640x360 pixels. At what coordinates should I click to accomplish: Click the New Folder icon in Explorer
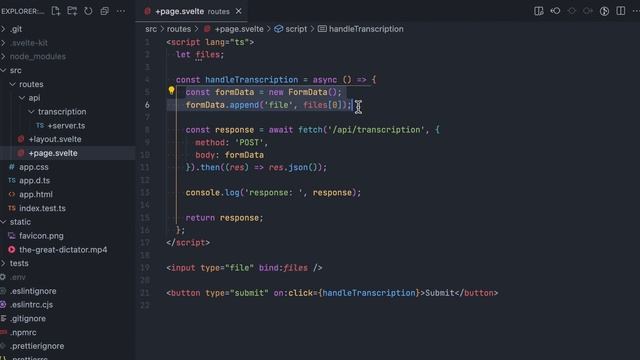pos(72,11)
